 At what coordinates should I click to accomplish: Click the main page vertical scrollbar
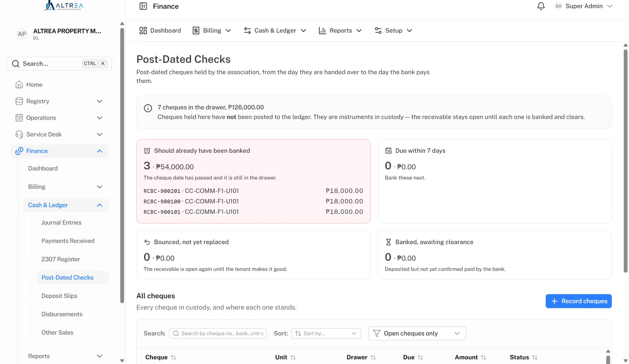click(625, 161)
